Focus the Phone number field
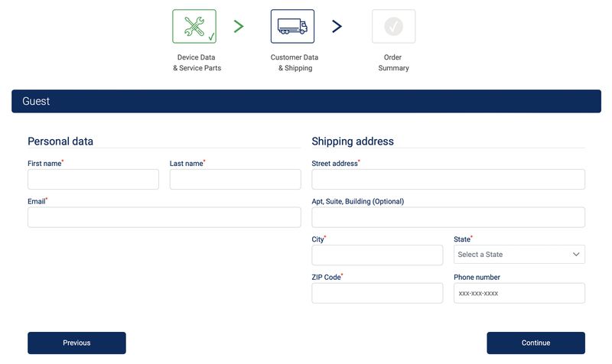Image resolution: width=612 pixels, height=364 pixels. point(519,293)
